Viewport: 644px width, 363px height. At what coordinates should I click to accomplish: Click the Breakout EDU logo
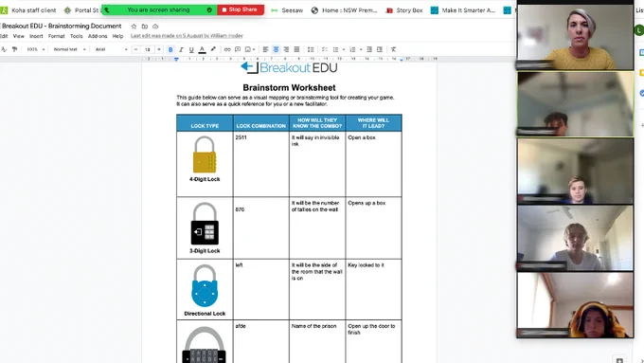point(289,67)
